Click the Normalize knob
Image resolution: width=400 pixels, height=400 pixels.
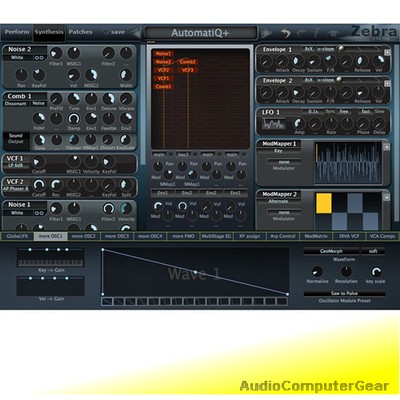click(x=317, y=271)
